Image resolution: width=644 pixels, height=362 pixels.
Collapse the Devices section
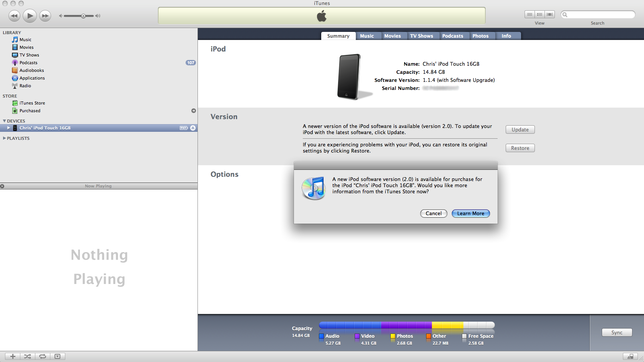pyautogui.click(x=4, y=121)
